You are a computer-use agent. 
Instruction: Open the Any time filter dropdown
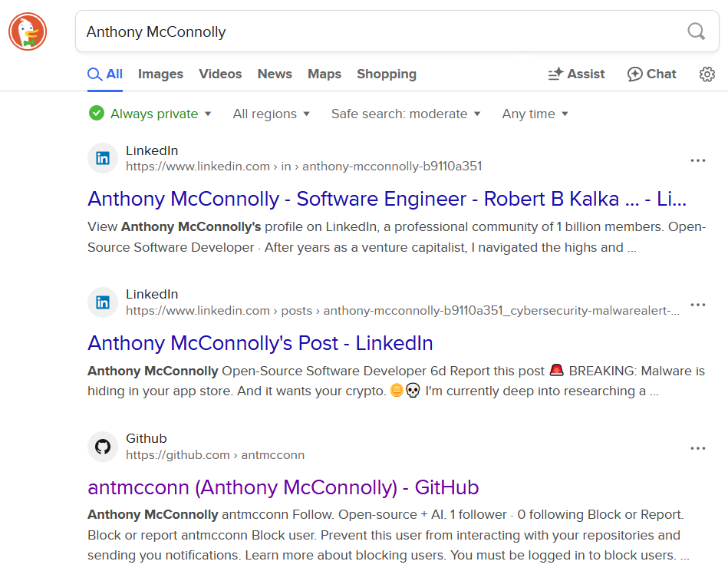(x=535, y=114)
